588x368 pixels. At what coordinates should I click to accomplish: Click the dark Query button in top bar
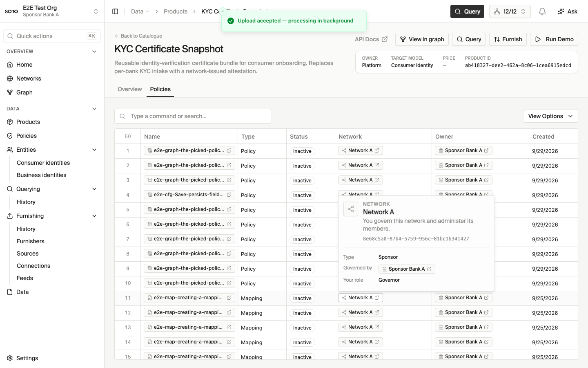point(467,11)
